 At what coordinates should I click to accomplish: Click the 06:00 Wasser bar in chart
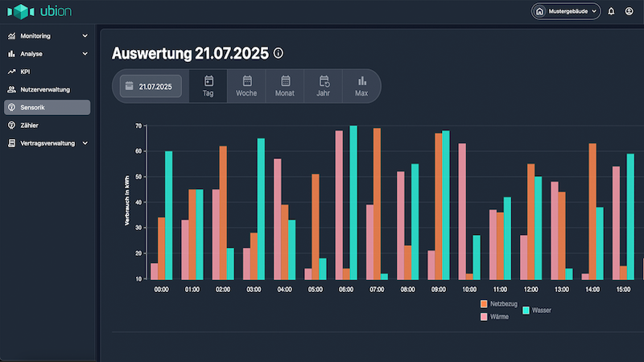coord(353,201)
